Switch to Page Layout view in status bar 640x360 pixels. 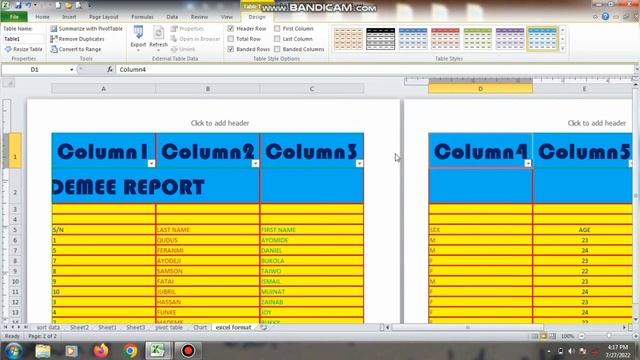tap(544, 336)
